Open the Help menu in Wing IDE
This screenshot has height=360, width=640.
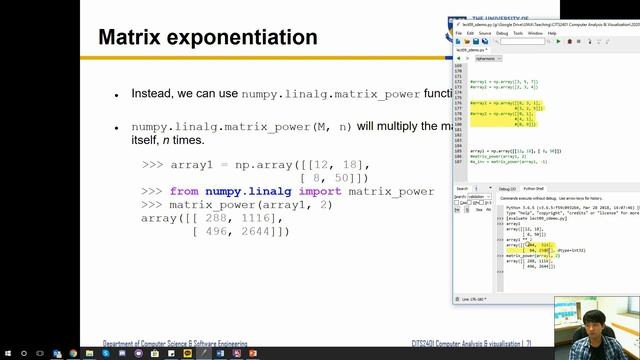click(x=552, y=33)
